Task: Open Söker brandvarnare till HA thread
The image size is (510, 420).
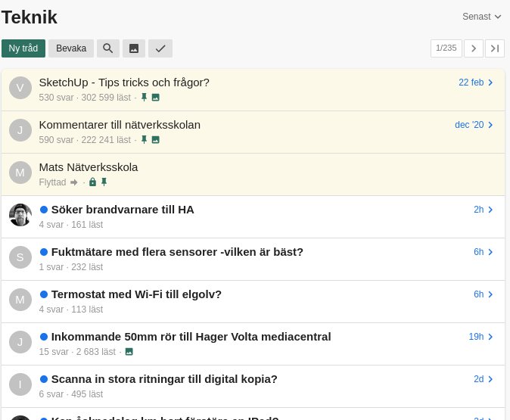Action: (x=123, y=210)
